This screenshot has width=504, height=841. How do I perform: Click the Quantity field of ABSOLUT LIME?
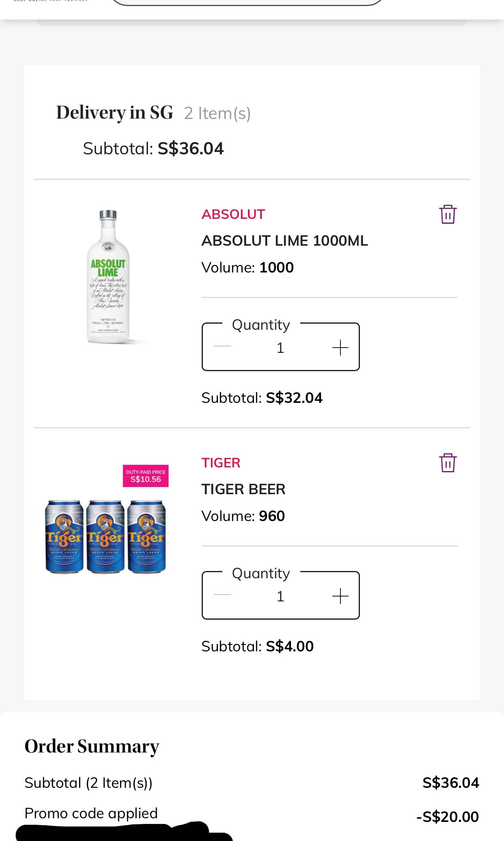point(280,347)
